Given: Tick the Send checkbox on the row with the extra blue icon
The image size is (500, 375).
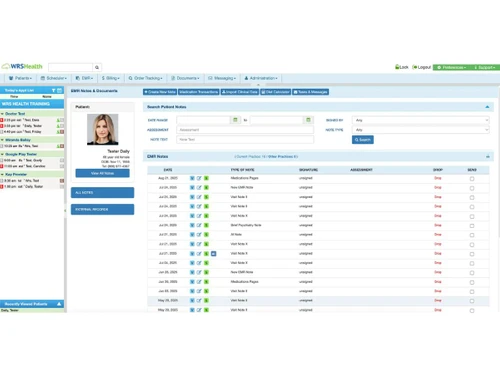Looking at the screenshot, I should 472,254.
